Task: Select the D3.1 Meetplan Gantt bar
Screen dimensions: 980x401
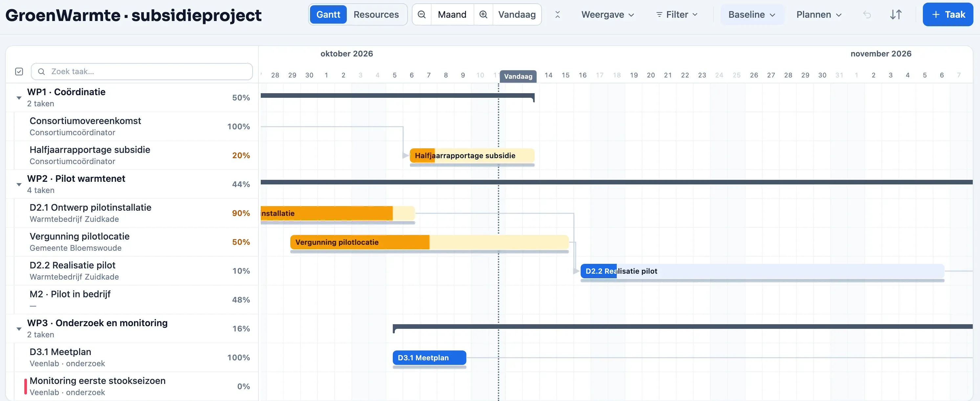Action: click(x=429, y=358)
